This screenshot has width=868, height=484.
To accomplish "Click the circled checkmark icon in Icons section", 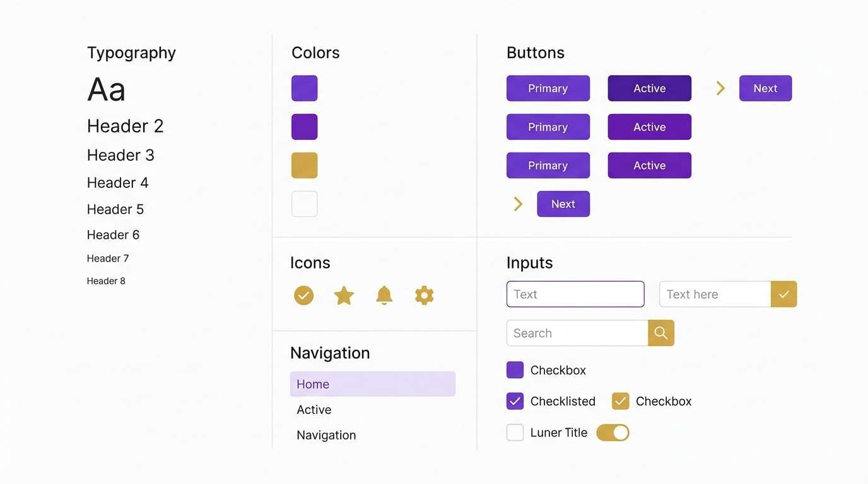I will click(303, 294).
